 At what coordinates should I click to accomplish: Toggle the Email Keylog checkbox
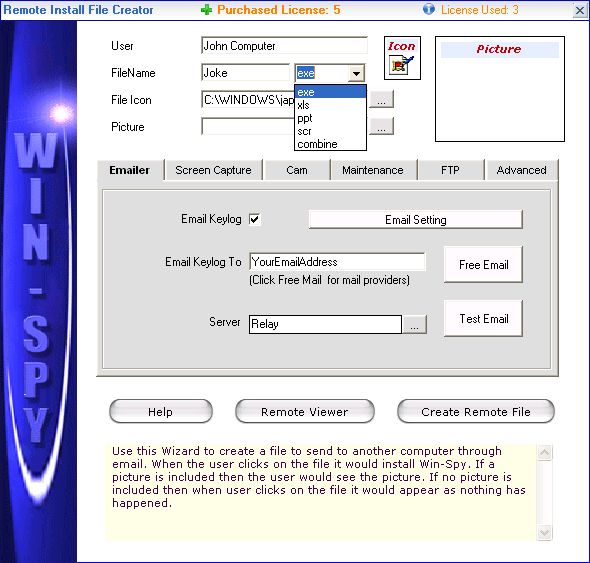pos(254,219)
